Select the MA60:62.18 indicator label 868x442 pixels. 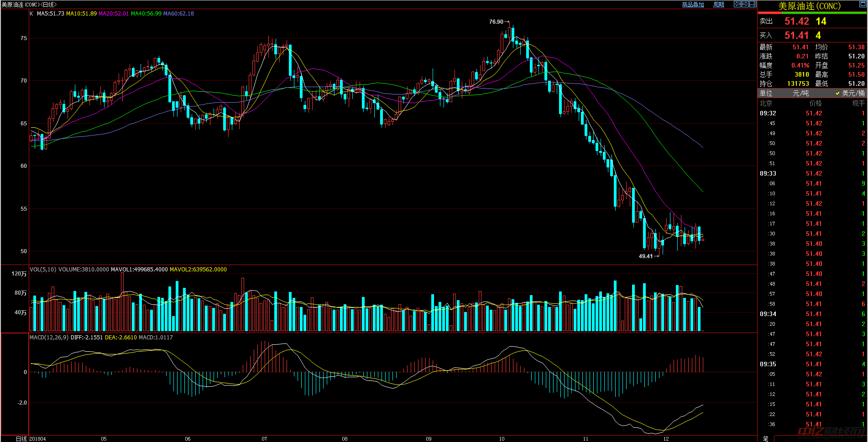(178, 14)
